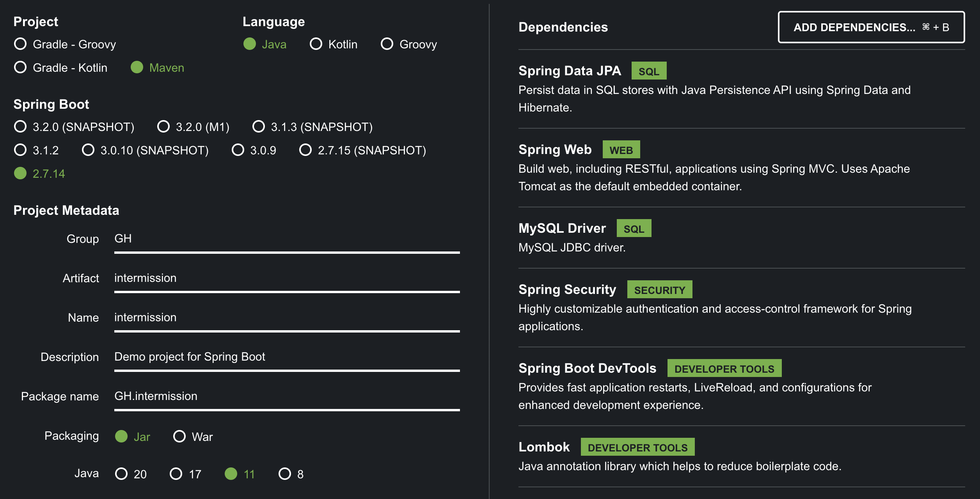Screen dimensions: 980x499
Task: Switch packaging to War
Action: pos(179,436)
